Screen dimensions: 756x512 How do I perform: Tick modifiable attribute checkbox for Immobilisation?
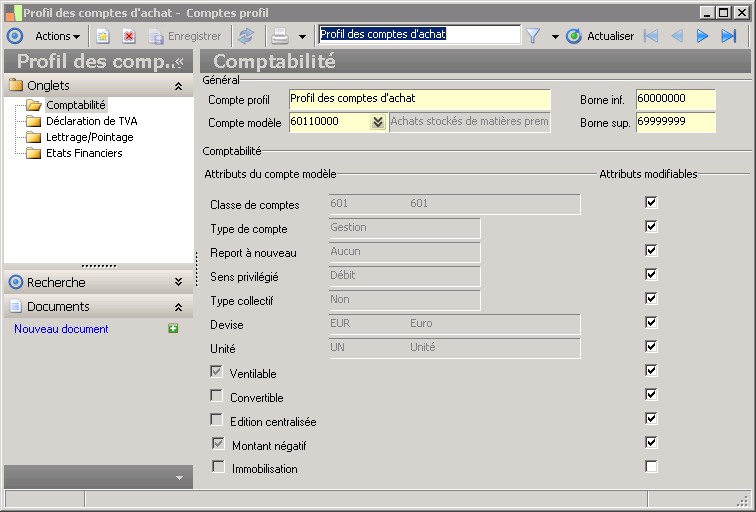pos(652,467)
